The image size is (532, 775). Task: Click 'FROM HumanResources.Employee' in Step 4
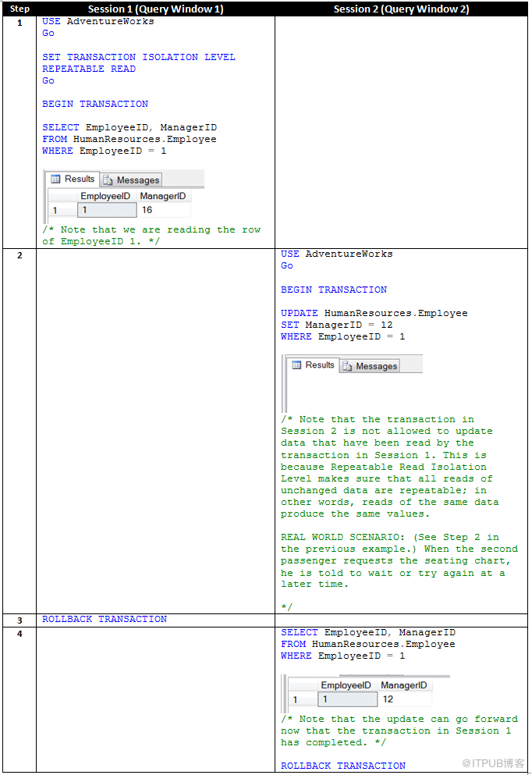pos(368,644)
